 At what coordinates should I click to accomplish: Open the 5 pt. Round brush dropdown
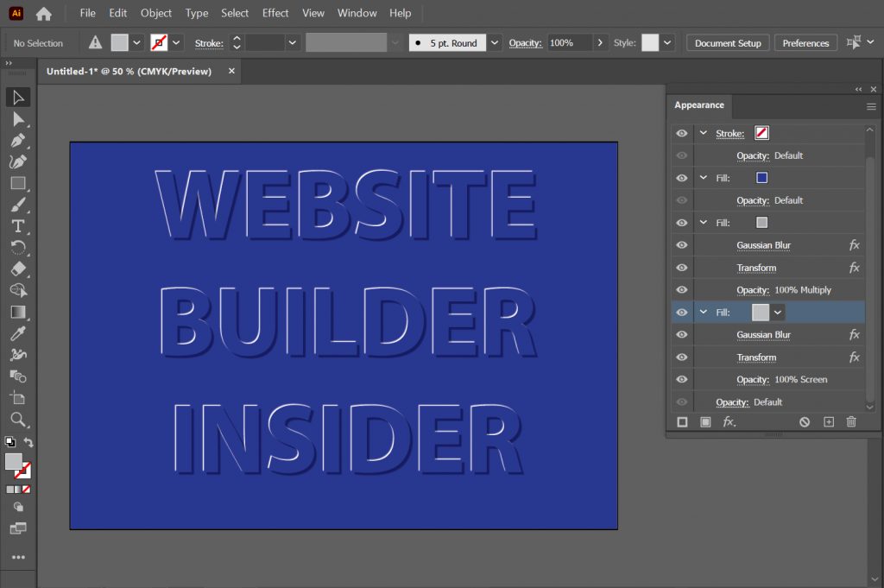[x=493, y=41]
